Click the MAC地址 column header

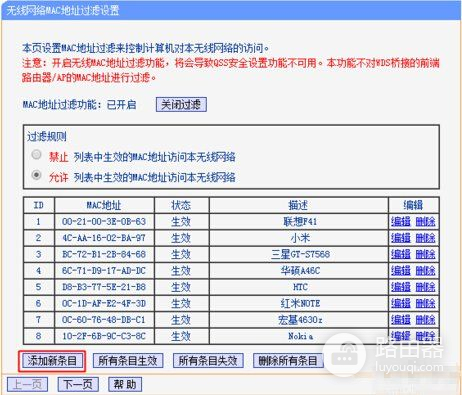[x=104, y=205]
